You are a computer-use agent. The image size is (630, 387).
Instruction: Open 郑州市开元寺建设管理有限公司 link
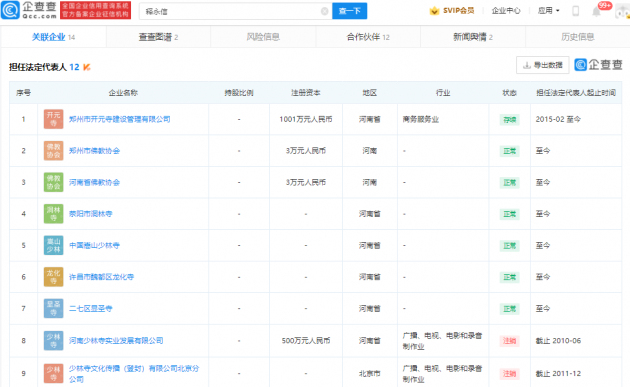point(119,119)
